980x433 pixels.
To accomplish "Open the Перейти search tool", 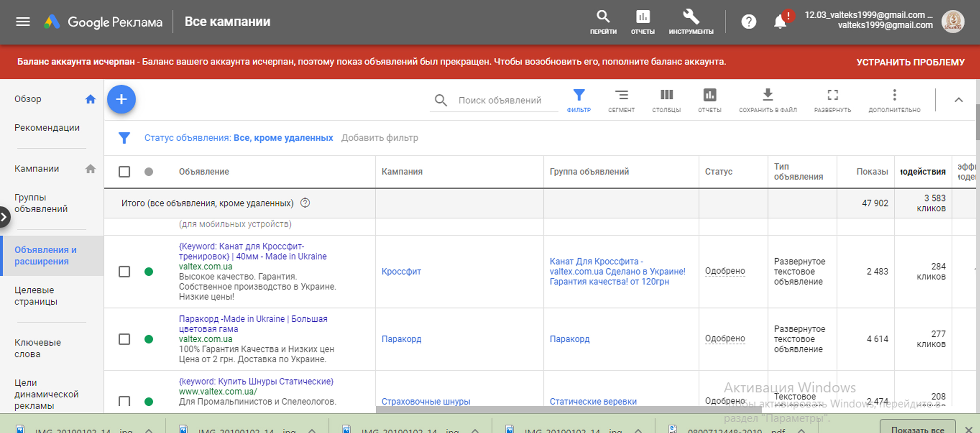I will [x=603, y=22].
